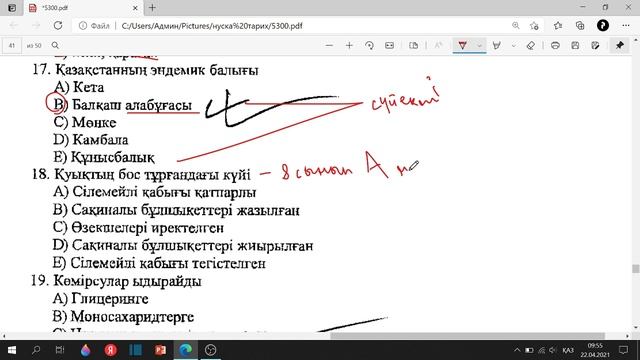
Task: Open OBS Studio from taskbar
Action: click(x=210, y=350)
